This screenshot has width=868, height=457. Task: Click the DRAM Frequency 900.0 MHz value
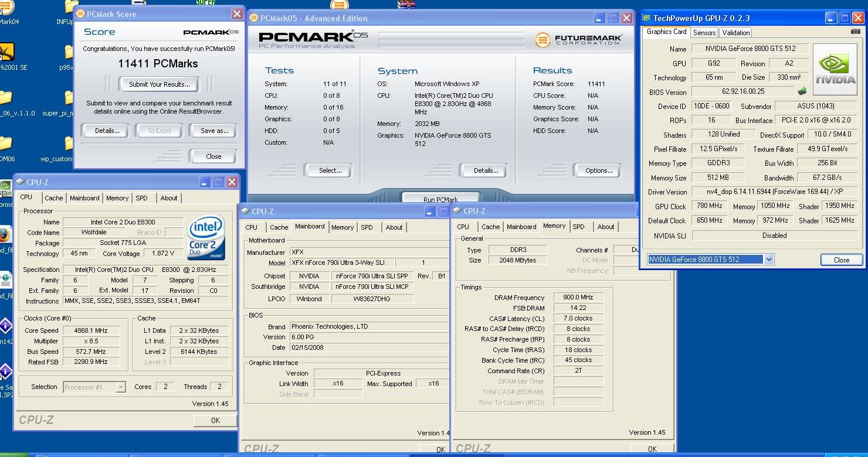[x=578, y=298]
